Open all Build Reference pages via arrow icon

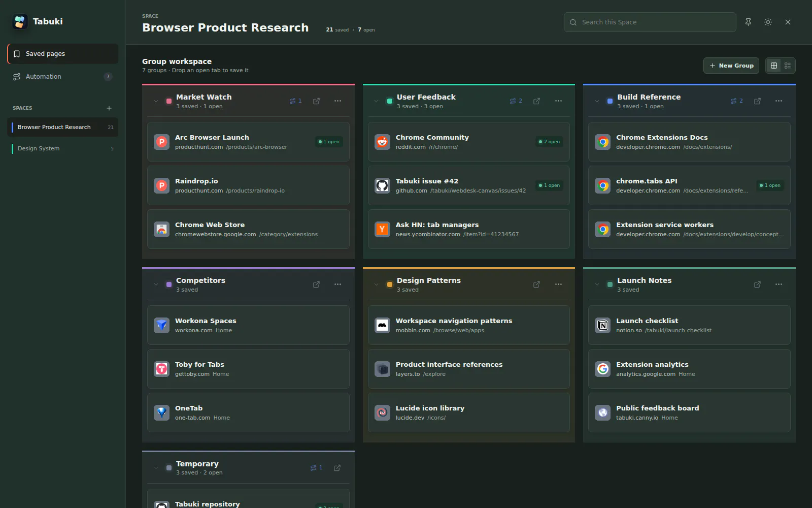(x=757, y=101)
